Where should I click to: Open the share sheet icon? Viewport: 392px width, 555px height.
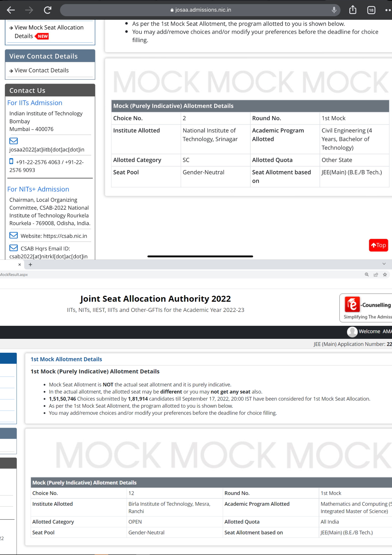[x=353, y=10]
